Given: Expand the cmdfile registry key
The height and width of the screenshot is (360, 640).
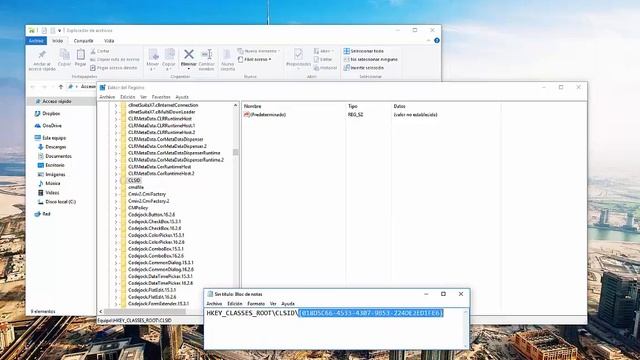Looking at the screenshot, I should point(116,187).
